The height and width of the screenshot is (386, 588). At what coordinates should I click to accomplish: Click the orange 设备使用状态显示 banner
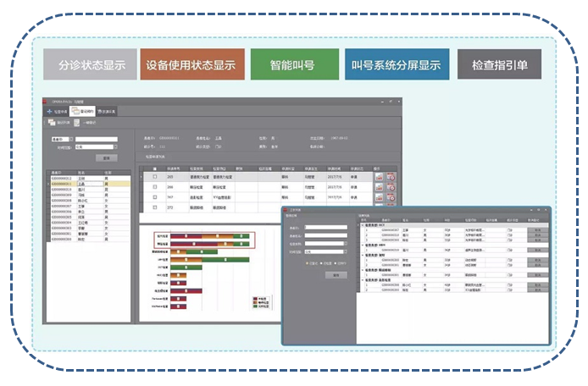191,64
